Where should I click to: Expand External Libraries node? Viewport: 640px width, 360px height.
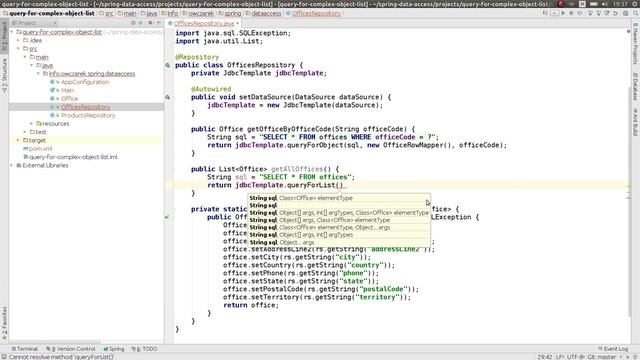[12, 165]
